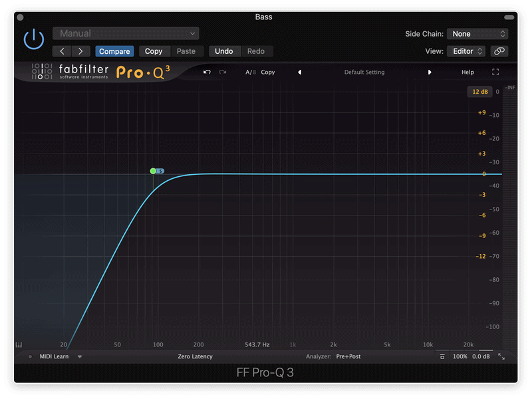Click the Pro-Q undo arrow icon

click(x=207, y=72)
